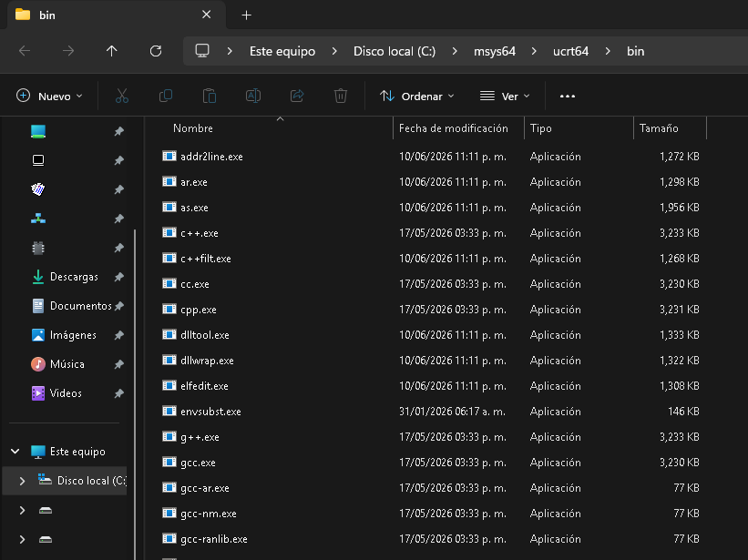Select the bin tab

(x=116, y=15)
